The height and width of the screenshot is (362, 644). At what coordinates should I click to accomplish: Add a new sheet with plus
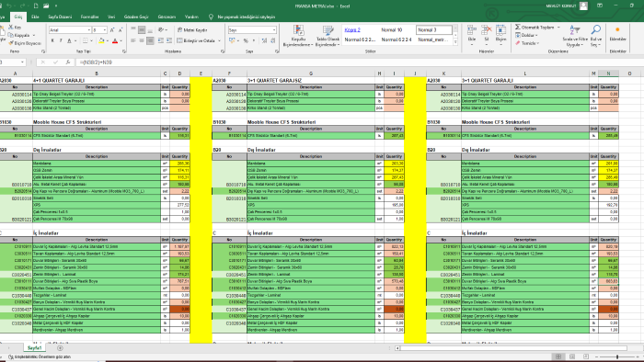pyautogui.click(x=60, y=348)
